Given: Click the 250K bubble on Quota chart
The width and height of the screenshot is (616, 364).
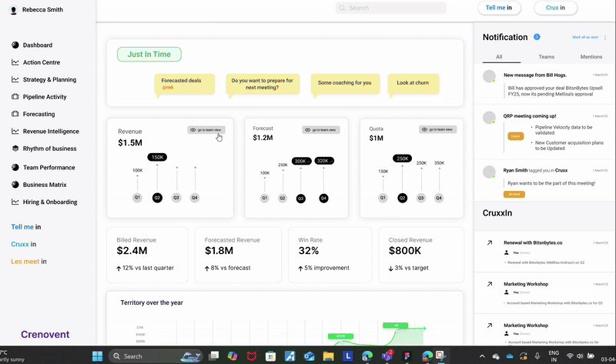Looking at the screenshot, I should tap(402, 159).
